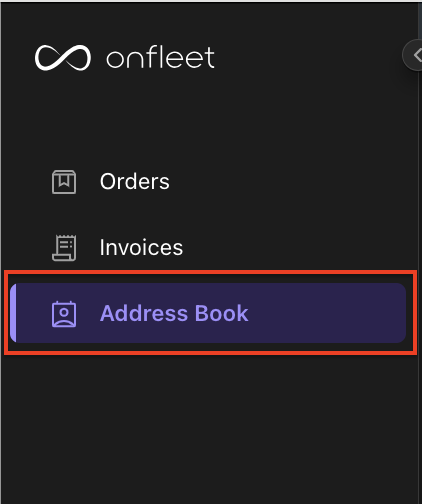422x504 pixels.
Task: Select the Address Book label text
Action: tap(174, 313)
